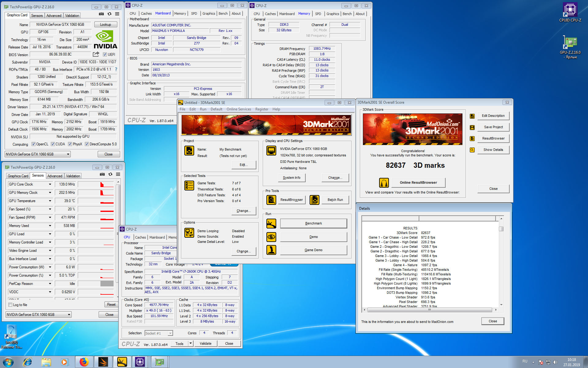588x368 pixels.
Task: Click the BIOS export share icon
Action: point(96,54)
